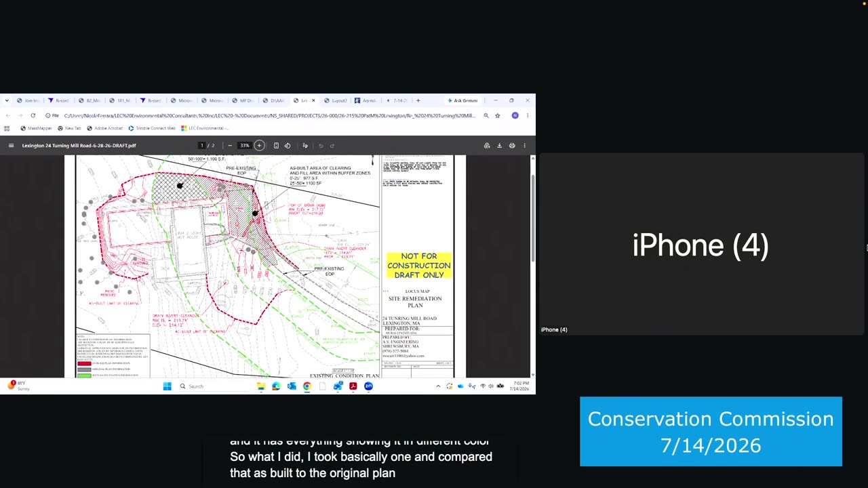The width and height of the screenshot is (868, 488).
Task: Click the browser forward arrow
Action: [x=20, y=115]
